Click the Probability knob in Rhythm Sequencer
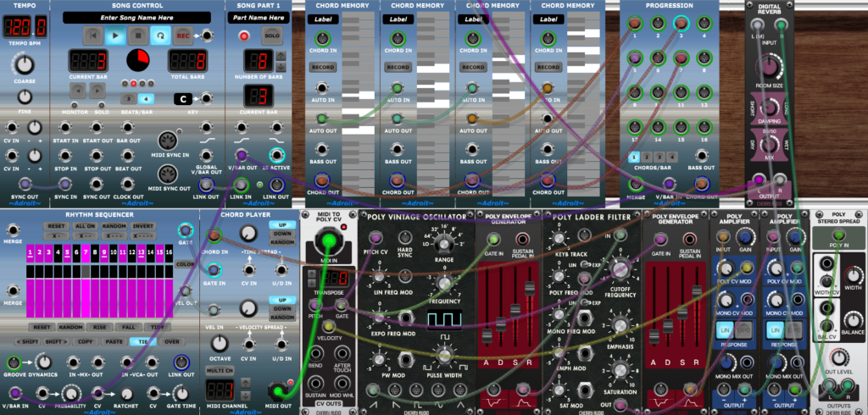Viewport: 868px width, 415px height. coord(70,394)
